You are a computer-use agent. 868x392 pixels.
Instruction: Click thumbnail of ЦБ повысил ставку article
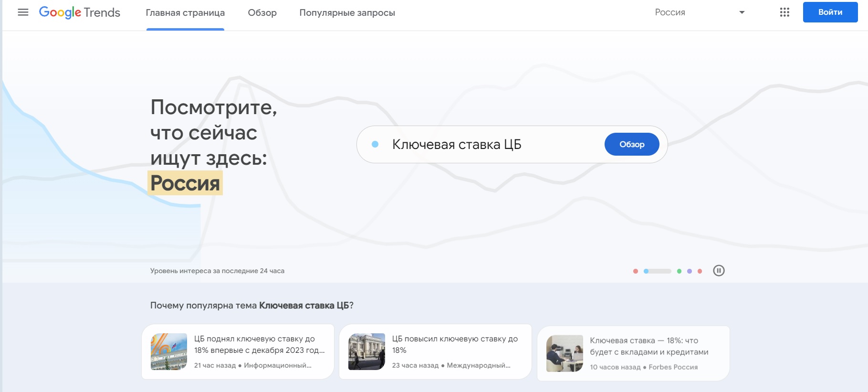[366, 351]
